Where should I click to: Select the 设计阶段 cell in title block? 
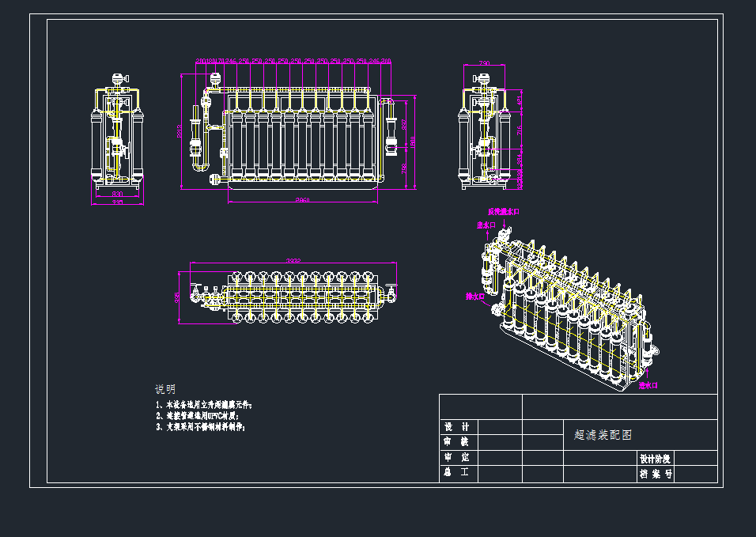655,459
